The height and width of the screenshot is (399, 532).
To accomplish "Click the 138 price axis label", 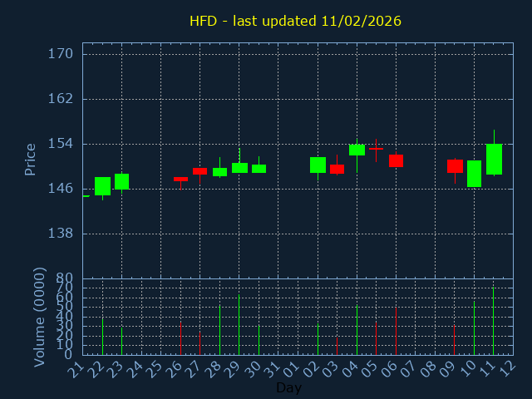I will click(x=61, y=234).
